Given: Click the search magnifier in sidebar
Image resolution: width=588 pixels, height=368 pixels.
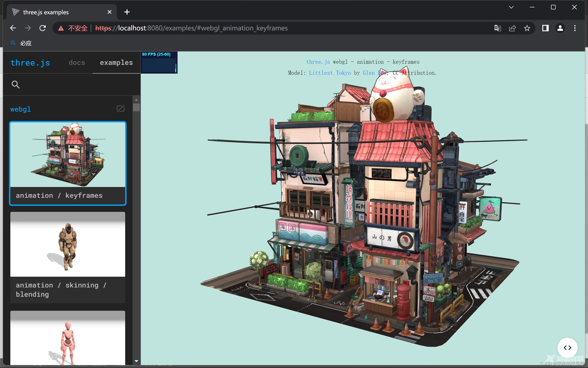Looking at the screenshot, I should (16, 84).
